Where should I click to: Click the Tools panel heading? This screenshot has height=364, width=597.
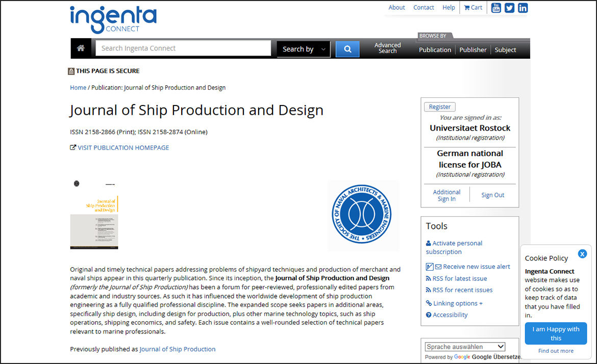point(436,226)
